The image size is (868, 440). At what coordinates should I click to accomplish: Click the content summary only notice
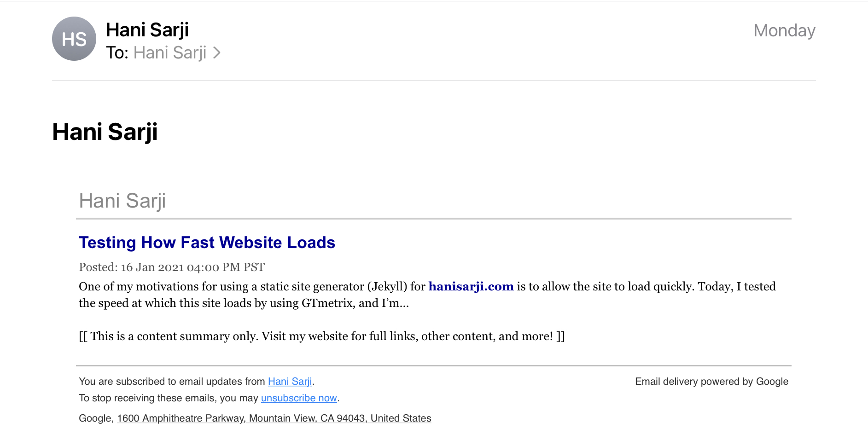[x=322, y=336]
